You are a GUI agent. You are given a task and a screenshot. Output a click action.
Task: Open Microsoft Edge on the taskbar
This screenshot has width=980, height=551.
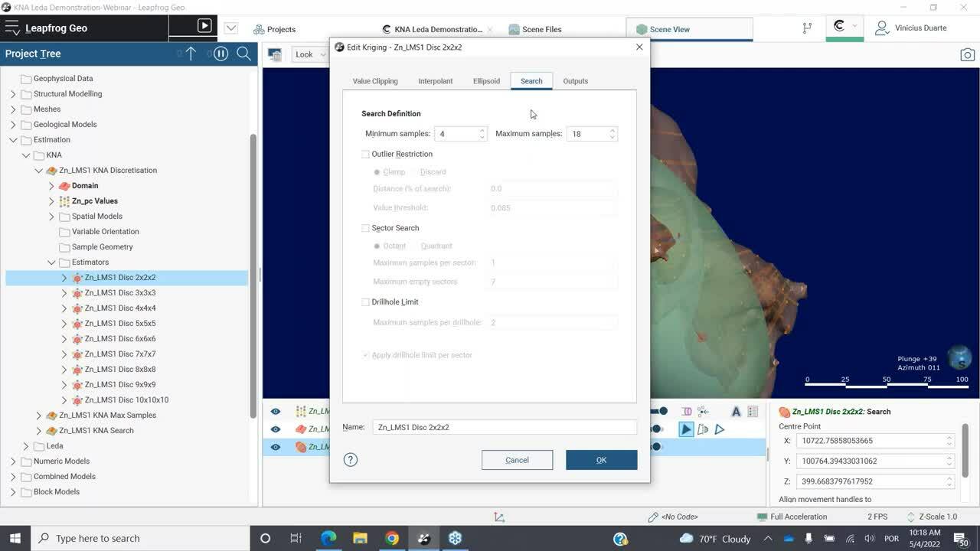[x=328, y=538]
